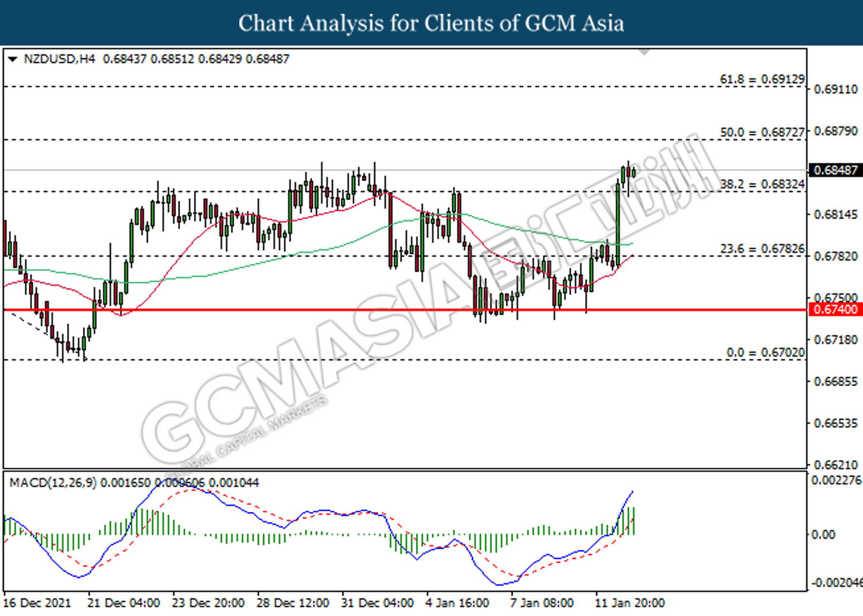Click the 0.69110 price axis value
This screenshot has width=863, height=616.
coord(836,89)
